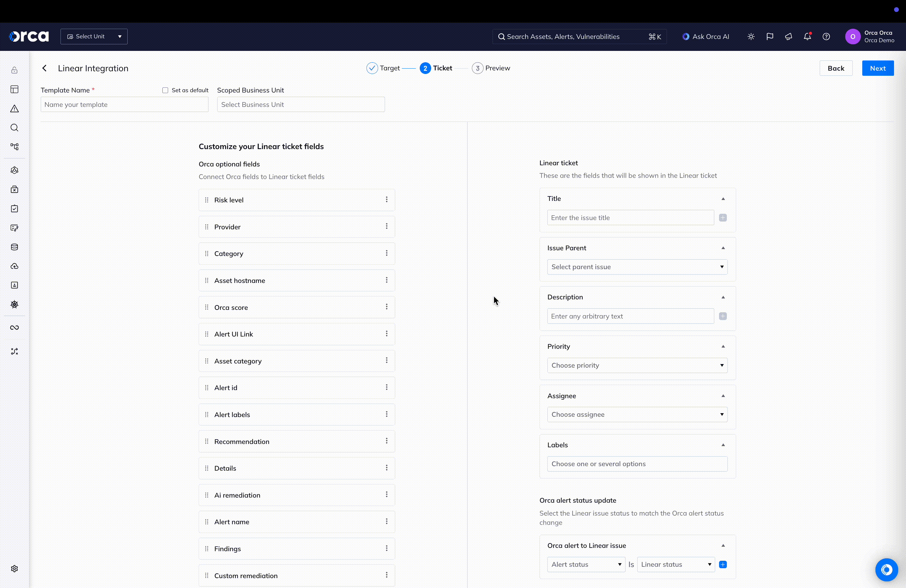The width and height of the screenshot is (906, 588).
Task: Click plus icon beside Description field
Action: pyautogui.click(x=723, y=316)
